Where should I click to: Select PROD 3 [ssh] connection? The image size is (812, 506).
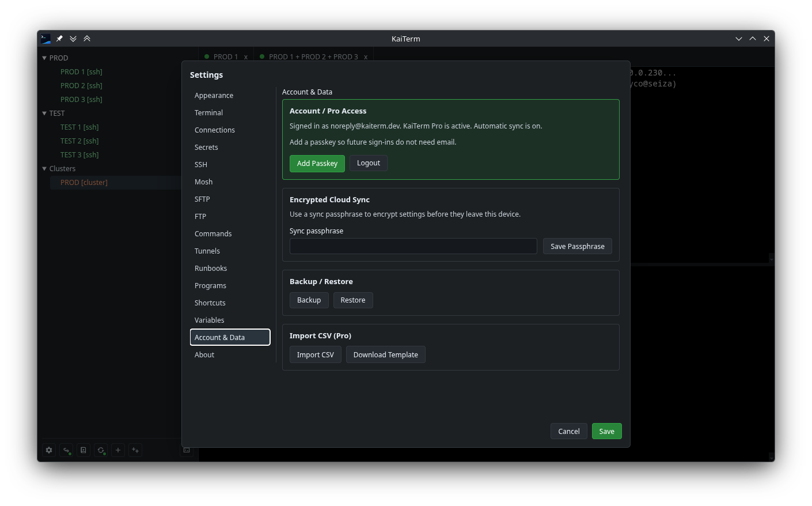tap(81, 100)
